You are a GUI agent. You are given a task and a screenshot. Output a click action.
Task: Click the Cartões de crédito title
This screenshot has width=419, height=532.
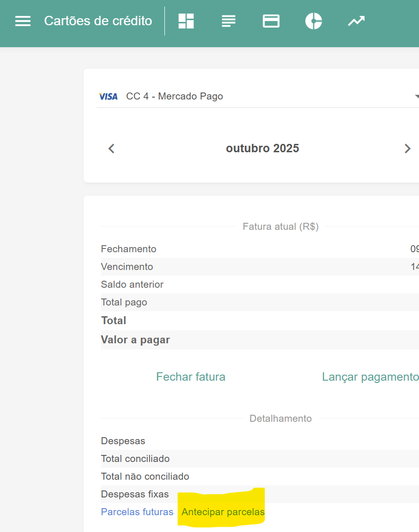coord(98,21)
